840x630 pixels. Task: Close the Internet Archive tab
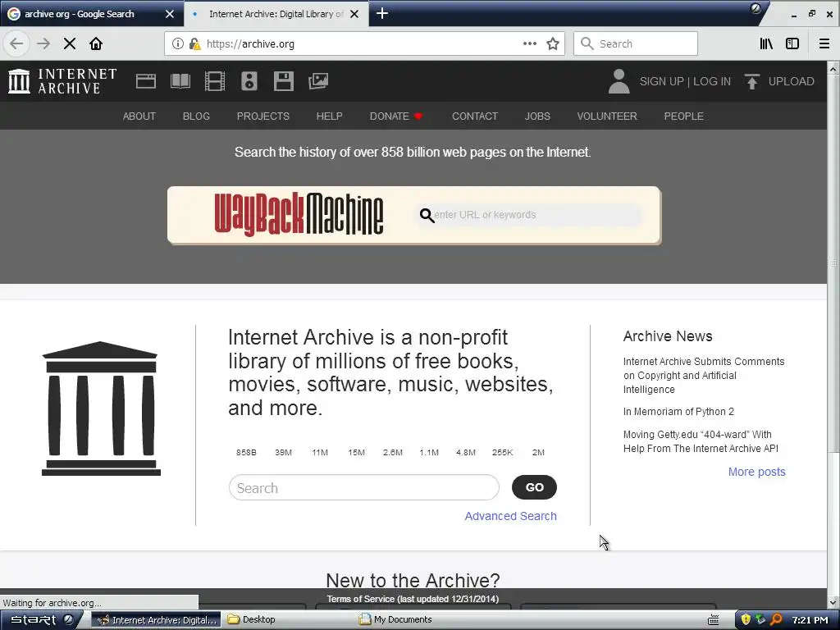(x=354, y=14)
